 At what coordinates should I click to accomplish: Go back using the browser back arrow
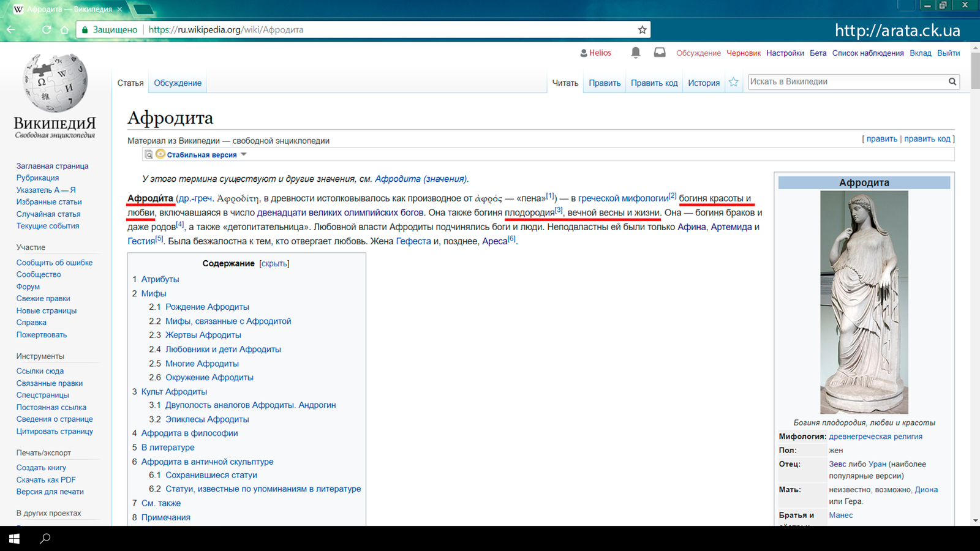[10, 29]
